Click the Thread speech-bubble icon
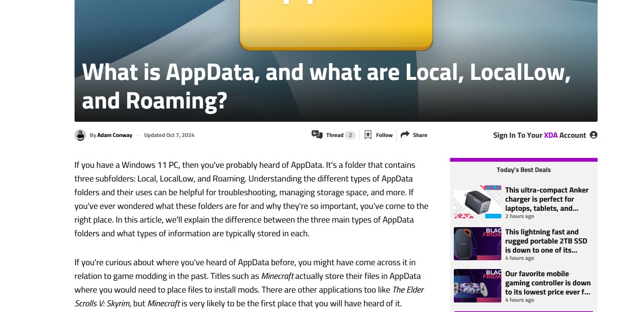 [x=317, y=135]
